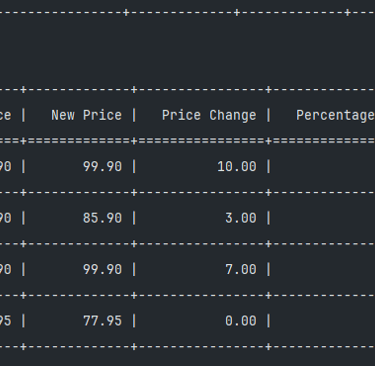
Task: Click the partial 95 value in last row
Action: click(x=6, y=321)
